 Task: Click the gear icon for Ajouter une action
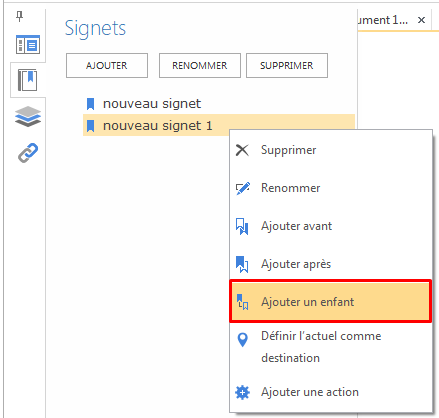point(242,392)
